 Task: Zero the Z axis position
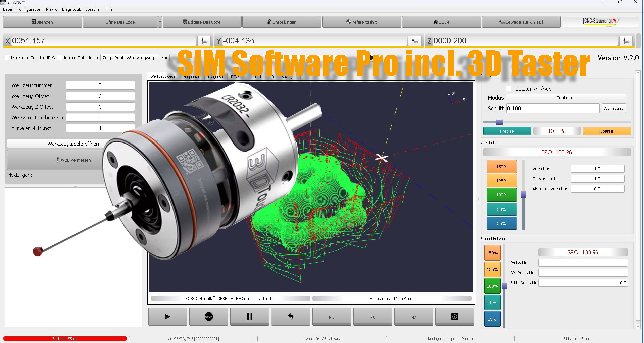pos(626,41)
